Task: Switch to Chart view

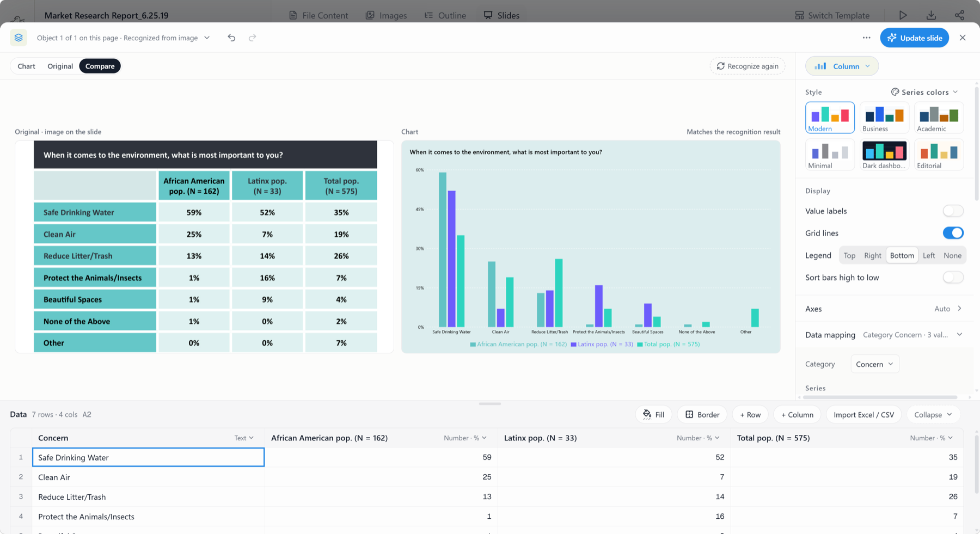Action: click(26, 66)
